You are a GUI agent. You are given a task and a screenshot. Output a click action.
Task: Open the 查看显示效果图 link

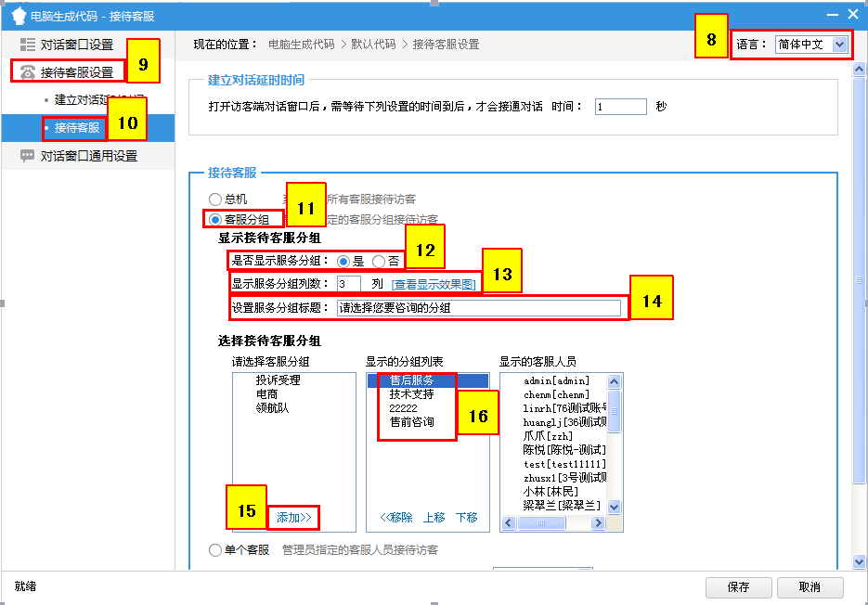click(x=434, y=284)
